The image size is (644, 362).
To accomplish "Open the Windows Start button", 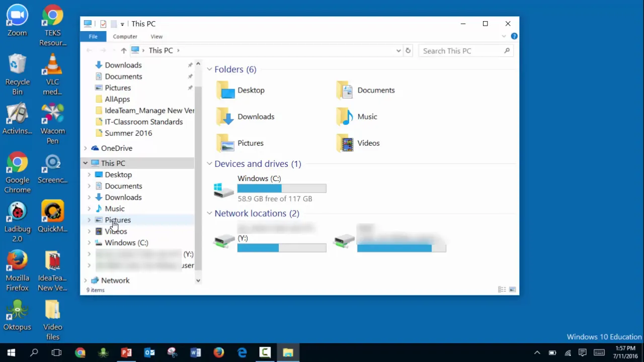I will (x=11, y=352).
